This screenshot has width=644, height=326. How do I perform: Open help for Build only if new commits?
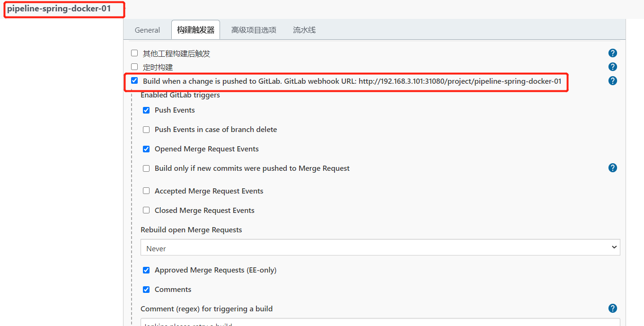(613, 167)
